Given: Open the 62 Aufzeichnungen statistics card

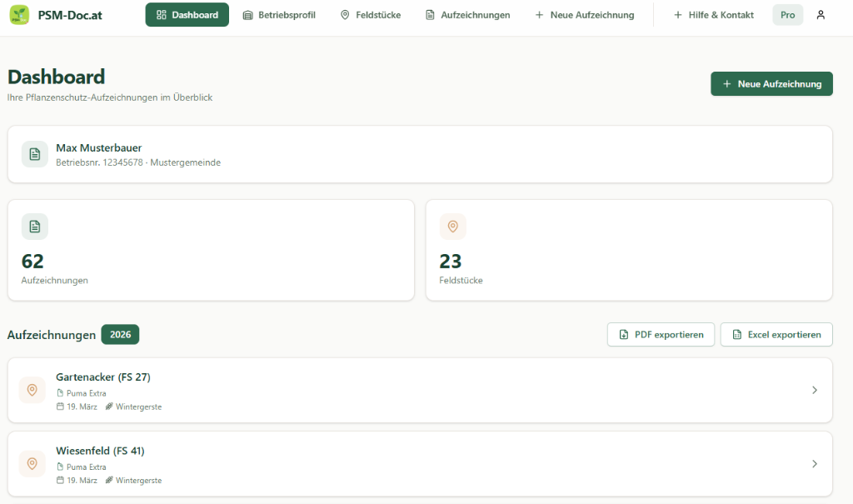Looking at the screenshot, I should [x=211, y=250].
